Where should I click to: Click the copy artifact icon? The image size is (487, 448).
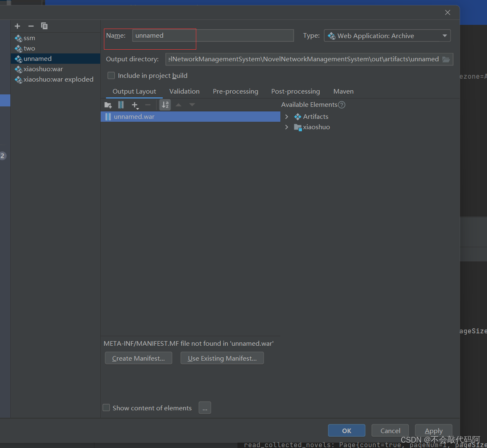point(44,26)
